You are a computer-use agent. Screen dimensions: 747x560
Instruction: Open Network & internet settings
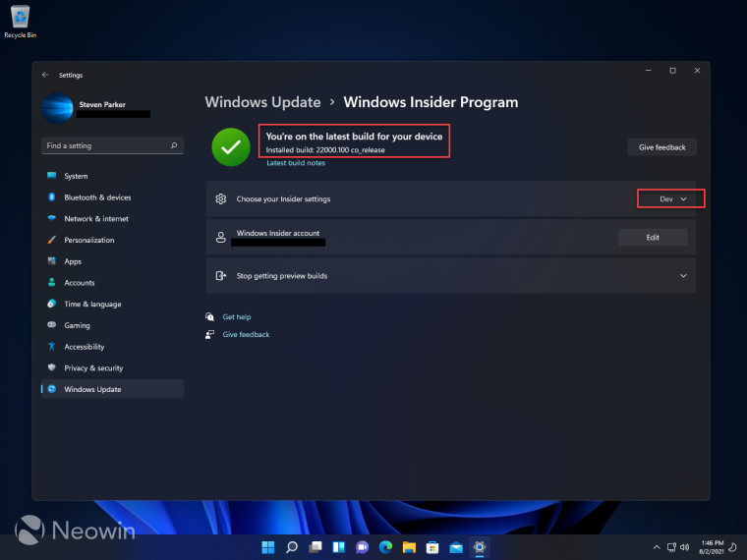click(112, 219)
